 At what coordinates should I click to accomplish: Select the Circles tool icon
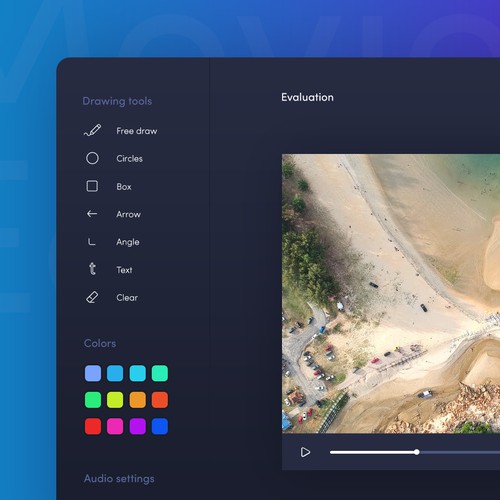92,158
